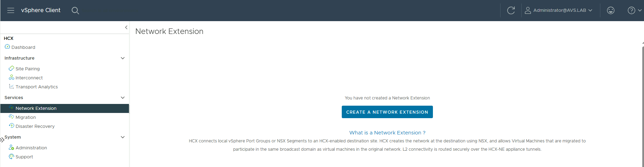Collapse the Infrastructure section
Viewport: 644px width, 167px height.
tap(122, 58)
